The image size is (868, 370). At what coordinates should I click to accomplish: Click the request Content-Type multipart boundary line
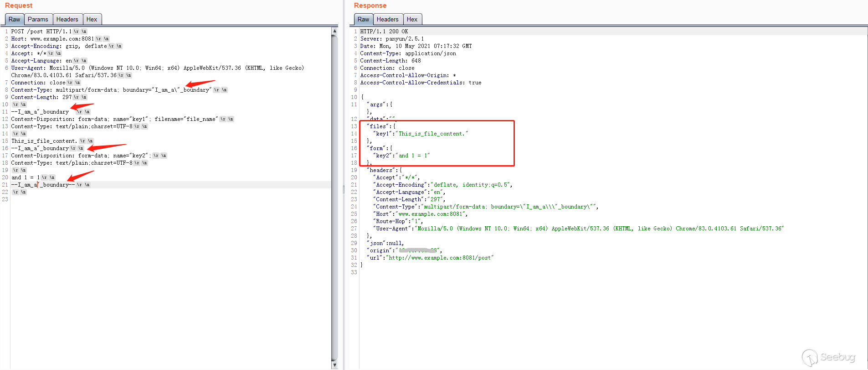pos(109,90)
